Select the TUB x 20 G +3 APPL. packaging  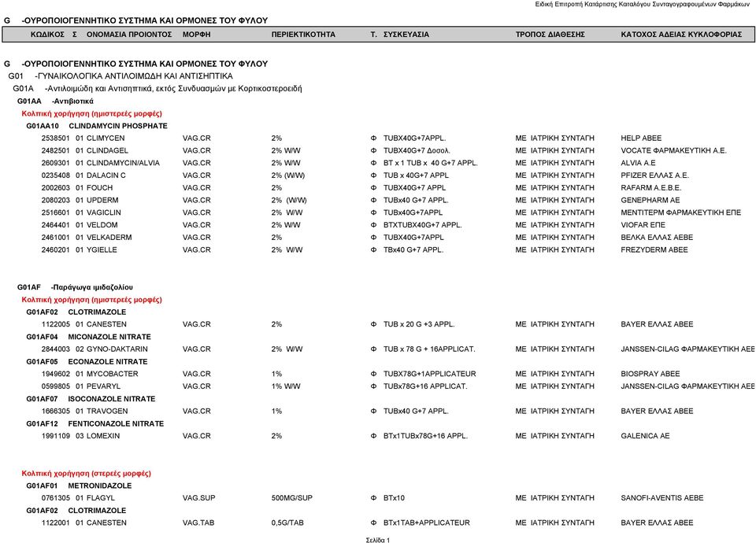tap(419, 324)
